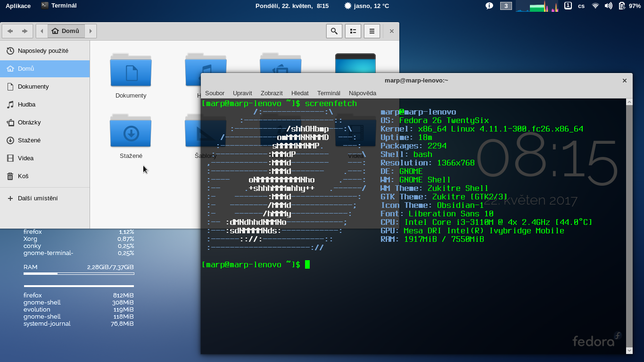Open the Wi-Fi network icon
Viewport: 644px width, 362px height.
point(595,6)
